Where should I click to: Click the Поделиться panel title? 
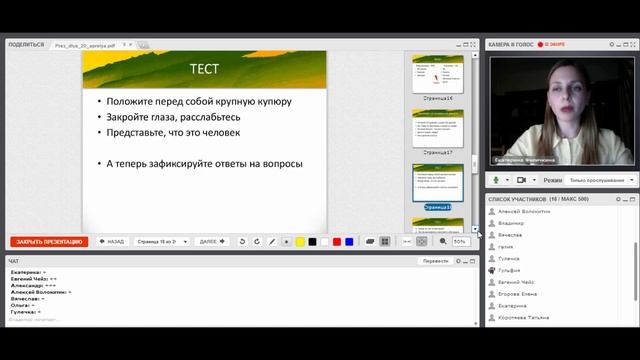26,44
